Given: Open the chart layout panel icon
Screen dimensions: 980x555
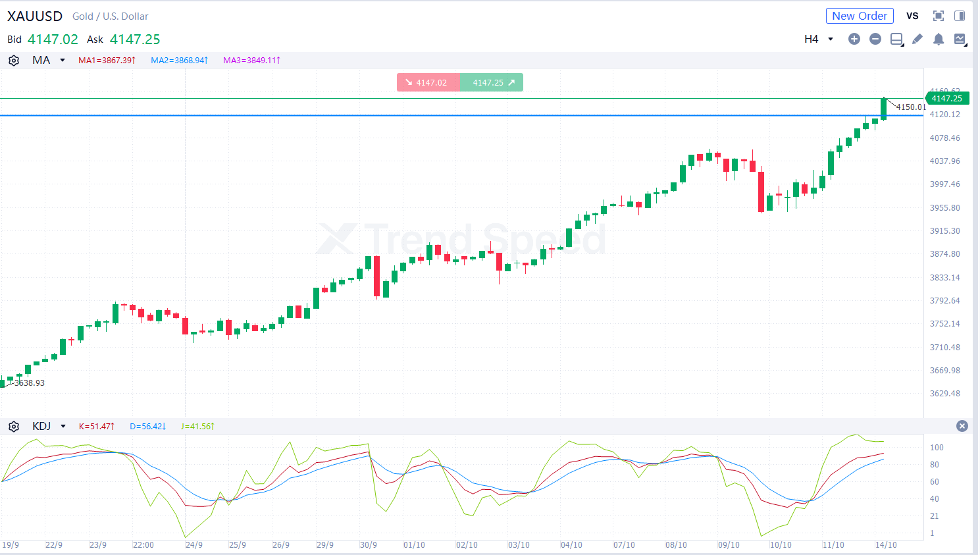Looking at the screenshot, I should tap(896, 39).
